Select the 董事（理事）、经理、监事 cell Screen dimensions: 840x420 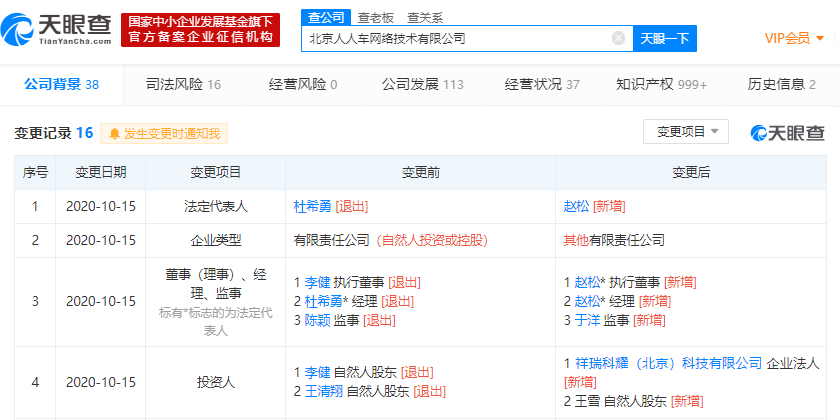pyautogui.click(x=215, y=302)
